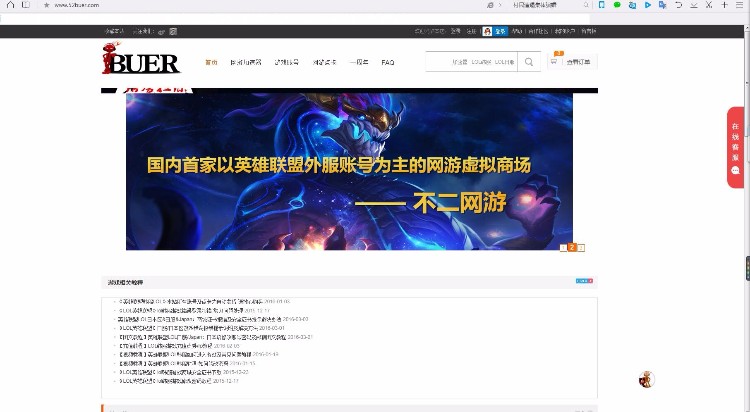The height and width of the screenshot is (412, 750).
Task: Open the news item dated 2015-12-22
Action: coord(184,372)
